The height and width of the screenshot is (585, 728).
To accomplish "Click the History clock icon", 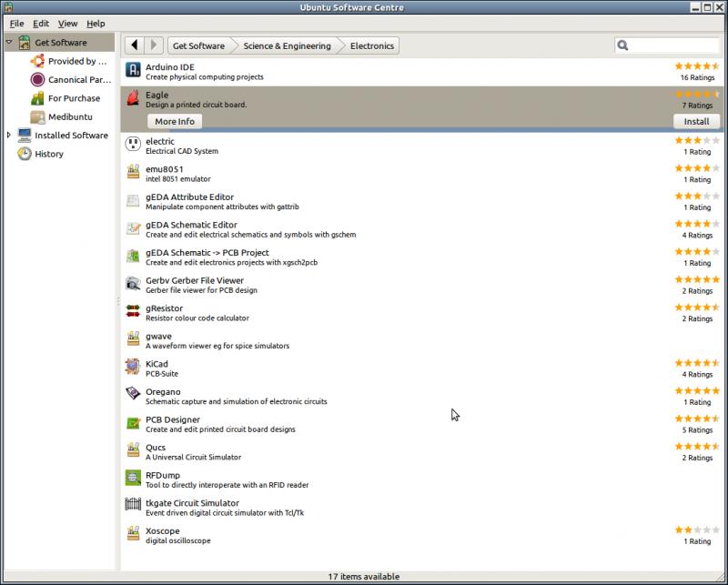I will (x=25, y=154).
